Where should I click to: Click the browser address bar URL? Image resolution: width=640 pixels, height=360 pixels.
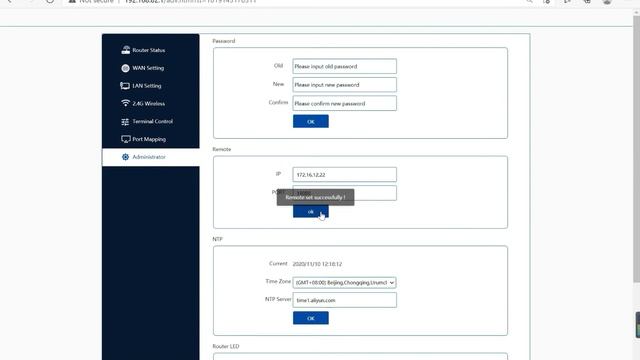click(x=190, y=2)
